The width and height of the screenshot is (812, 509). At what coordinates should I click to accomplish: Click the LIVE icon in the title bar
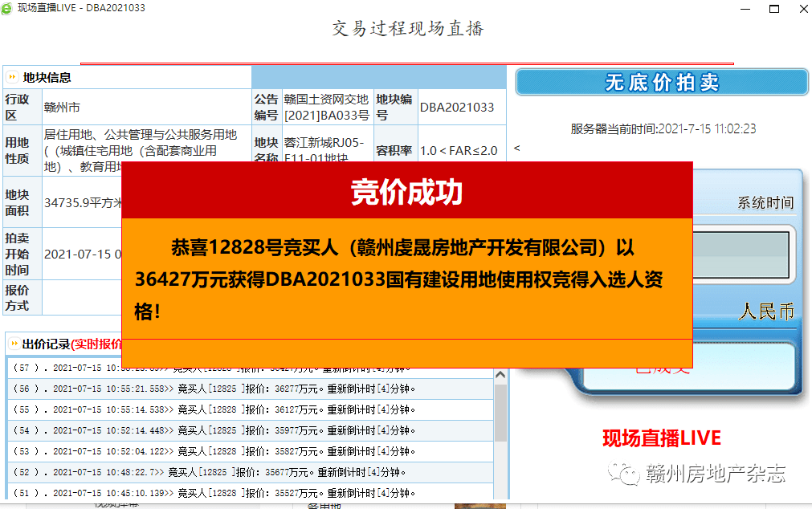pos(8,8)
